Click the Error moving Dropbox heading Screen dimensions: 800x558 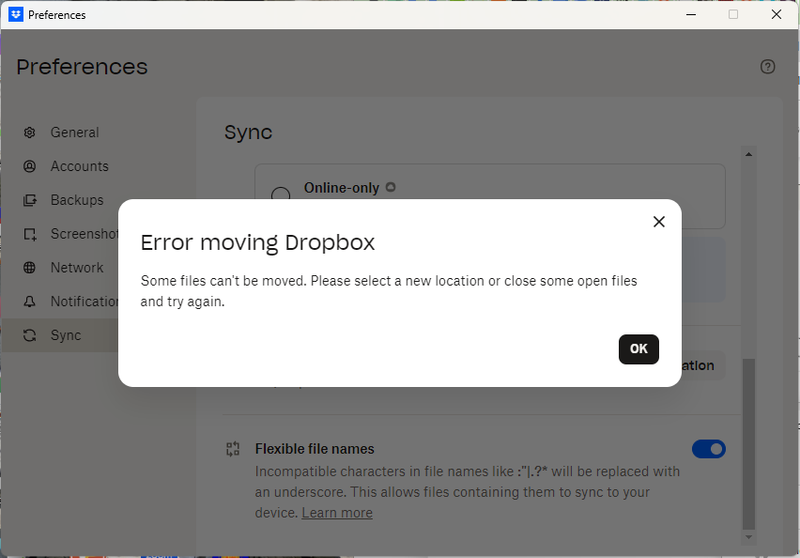point(258,243)
